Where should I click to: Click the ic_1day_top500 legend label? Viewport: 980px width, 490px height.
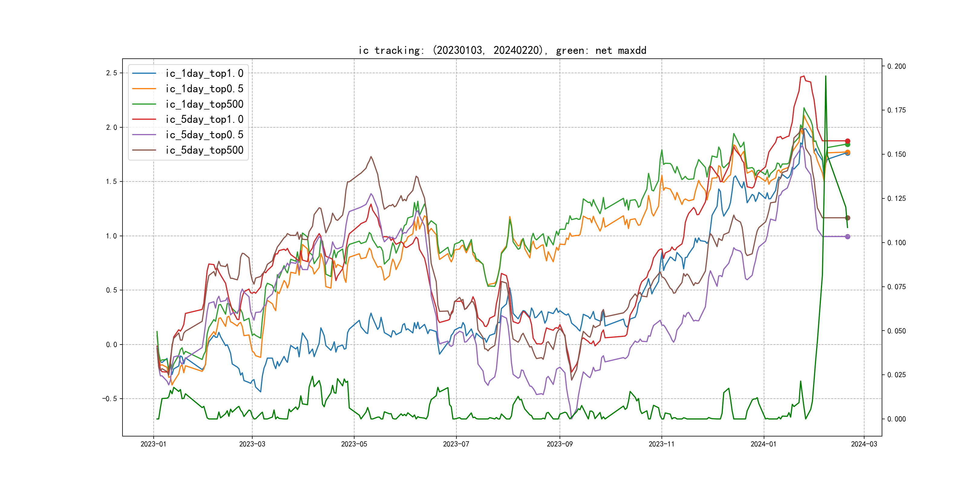click(204, 104)
